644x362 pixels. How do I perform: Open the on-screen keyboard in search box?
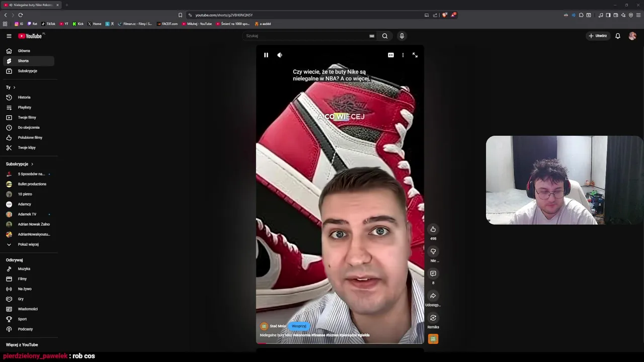coord(372,36)
